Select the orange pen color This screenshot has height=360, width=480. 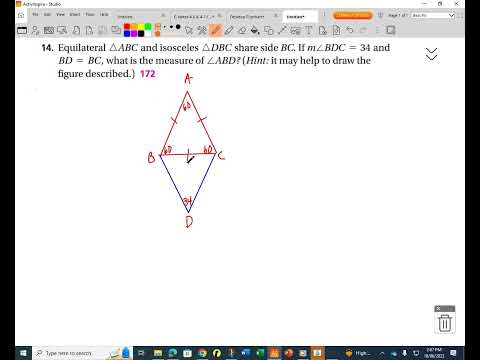(x=134, y=27)
